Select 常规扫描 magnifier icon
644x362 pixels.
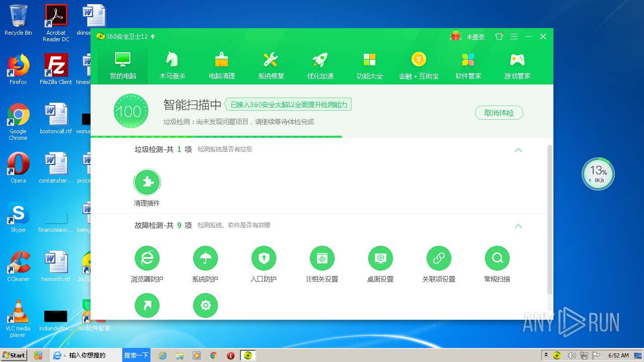497,258
